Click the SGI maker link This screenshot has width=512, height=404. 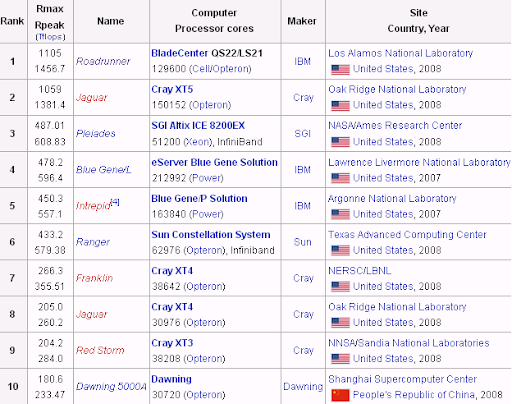pyautogui.click(x=303, y=134)
